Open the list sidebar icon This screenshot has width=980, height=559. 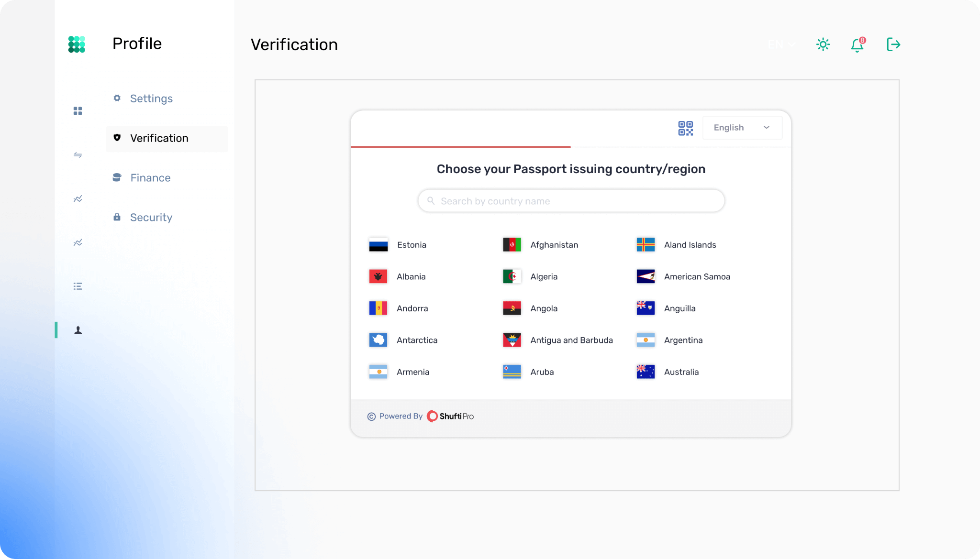[x=78, y=286]
